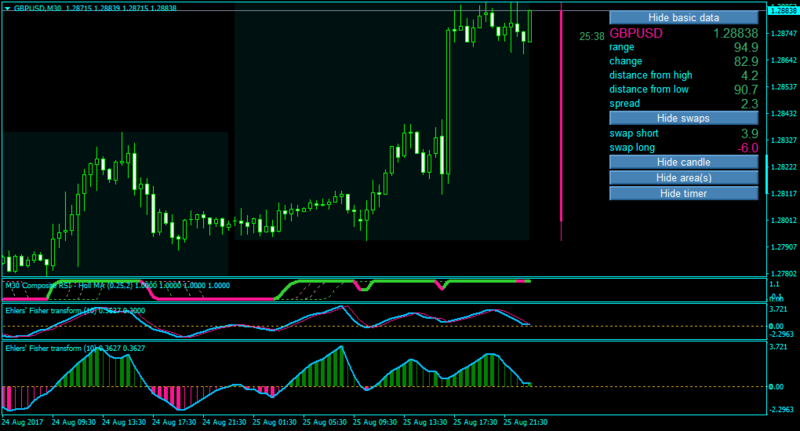Click the swap short value 3.9
This screenshot has height=431, width=800.
point(749,134)
